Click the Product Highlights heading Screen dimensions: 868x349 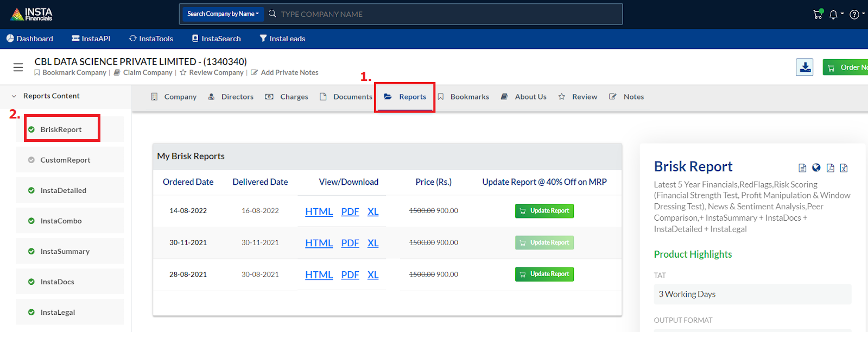pos(693,254)
